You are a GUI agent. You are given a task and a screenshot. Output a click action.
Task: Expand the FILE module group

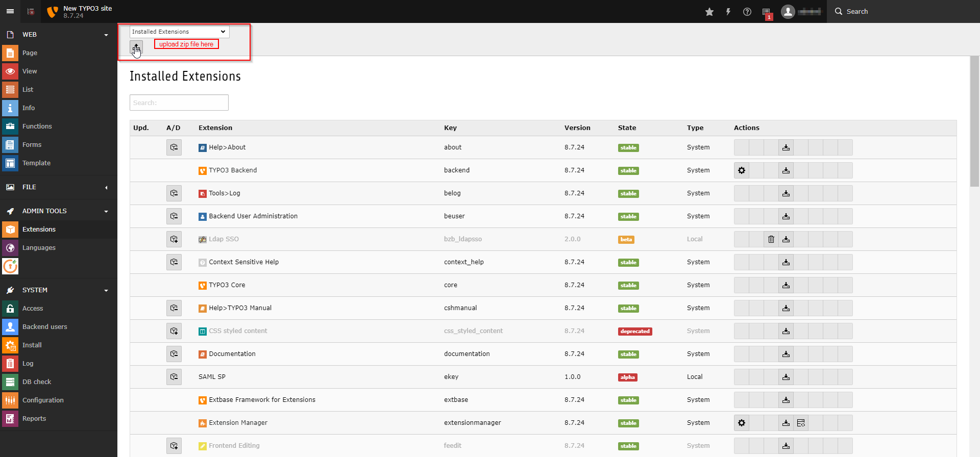(x=59, y=187)
